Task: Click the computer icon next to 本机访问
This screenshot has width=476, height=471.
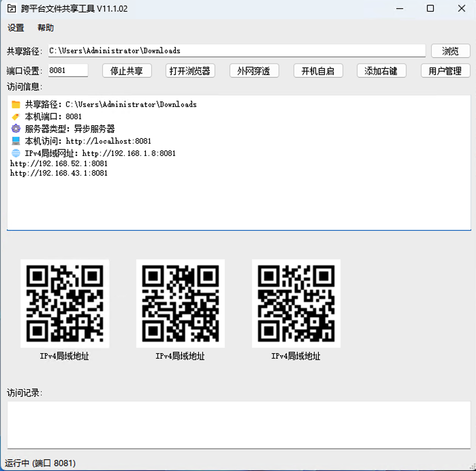Action: pos(15,141)
